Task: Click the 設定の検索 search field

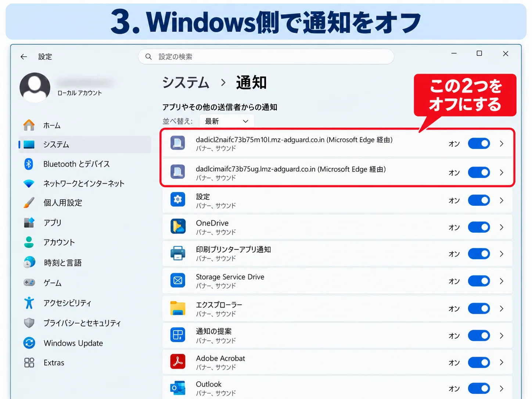Action: tap(266, 57)
